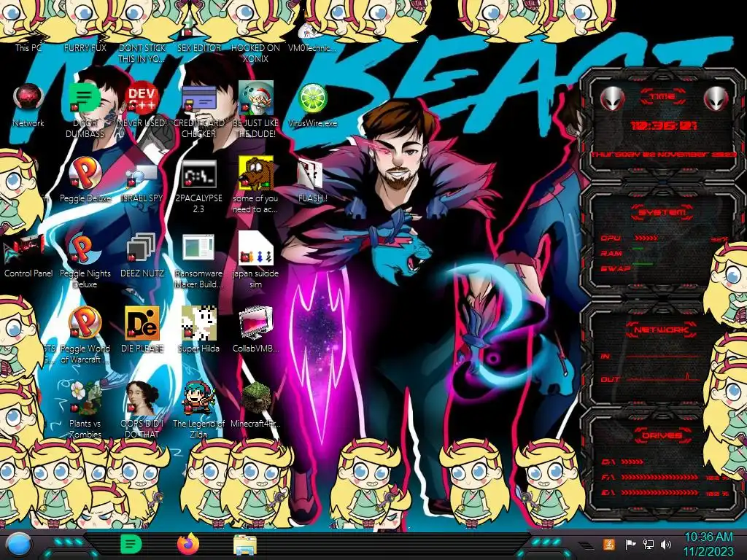Open the 2PACALYPSE 2.3 command prompt icon
This screenshot has width=747, height=560.
pyautogui.click(x=198, y=174)
